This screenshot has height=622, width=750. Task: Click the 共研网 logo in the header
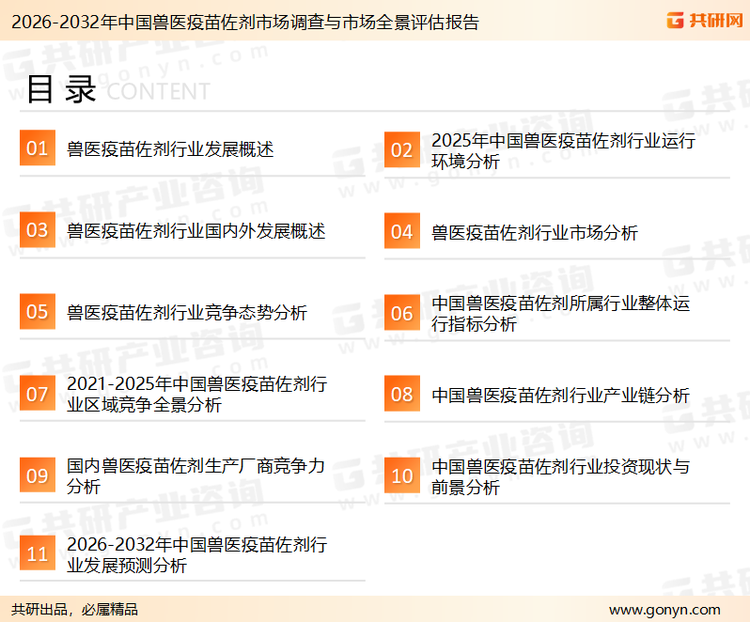pyautogui.click(x=705, y=21)
